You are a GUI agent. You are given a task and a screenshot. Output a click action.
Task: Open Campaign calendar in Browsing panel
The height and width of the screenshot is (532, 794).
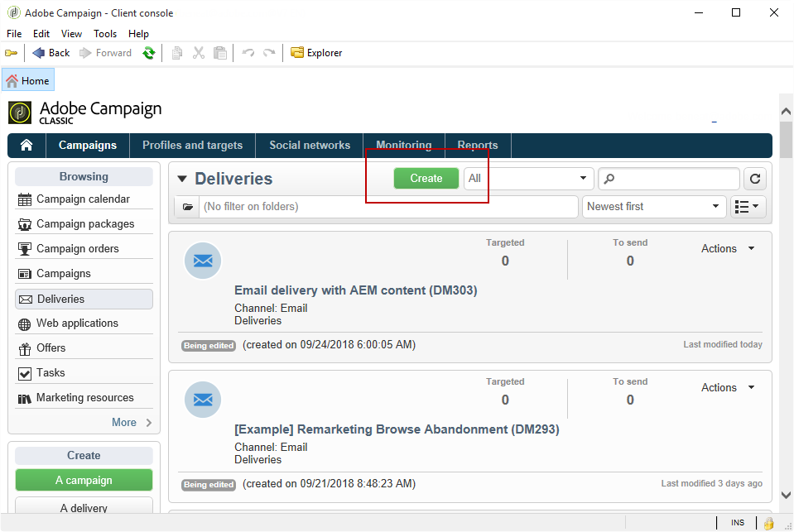tap(84, 199)
